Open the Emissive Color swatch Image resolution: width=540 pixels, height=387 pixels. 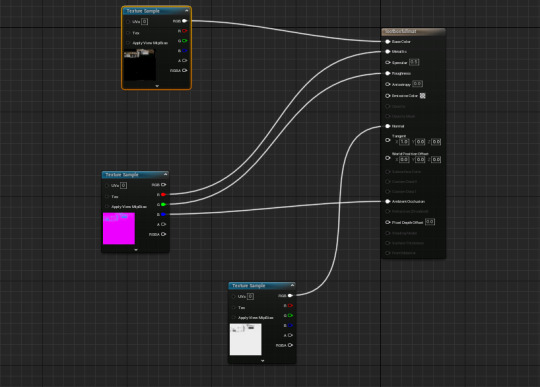coord(423,96)
